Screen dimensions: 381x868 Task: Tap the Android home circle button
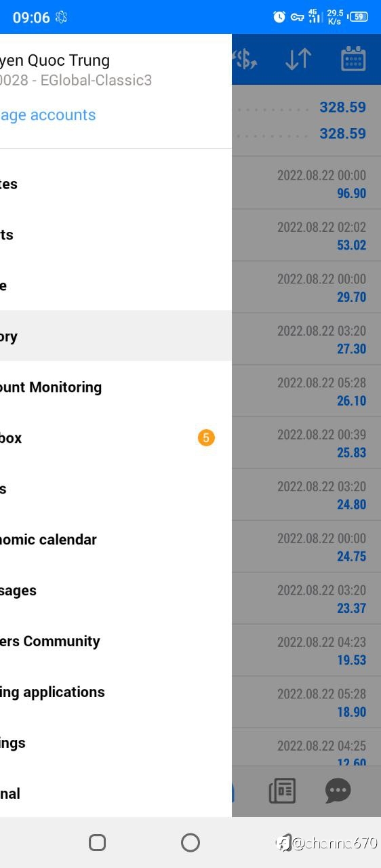click(190, 842)
